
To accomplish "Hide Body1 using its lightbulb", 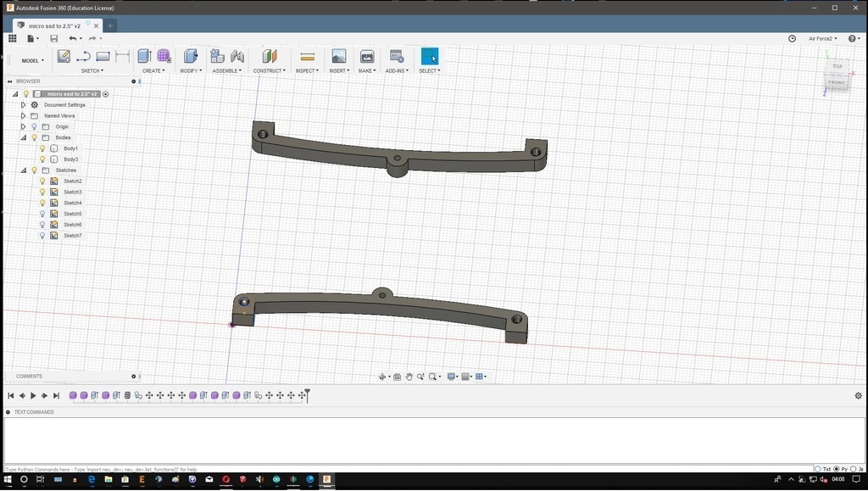I will 42,148.
